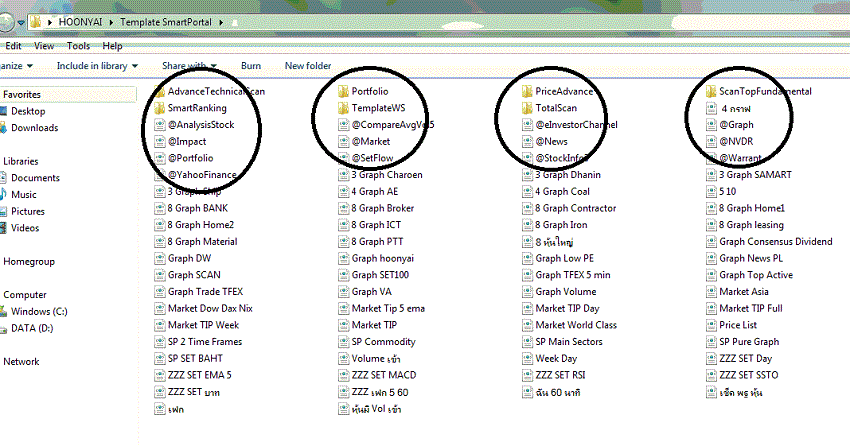This screenshot has width=850, height=446.
Task: Open the Edit menu
Action: 13,46
